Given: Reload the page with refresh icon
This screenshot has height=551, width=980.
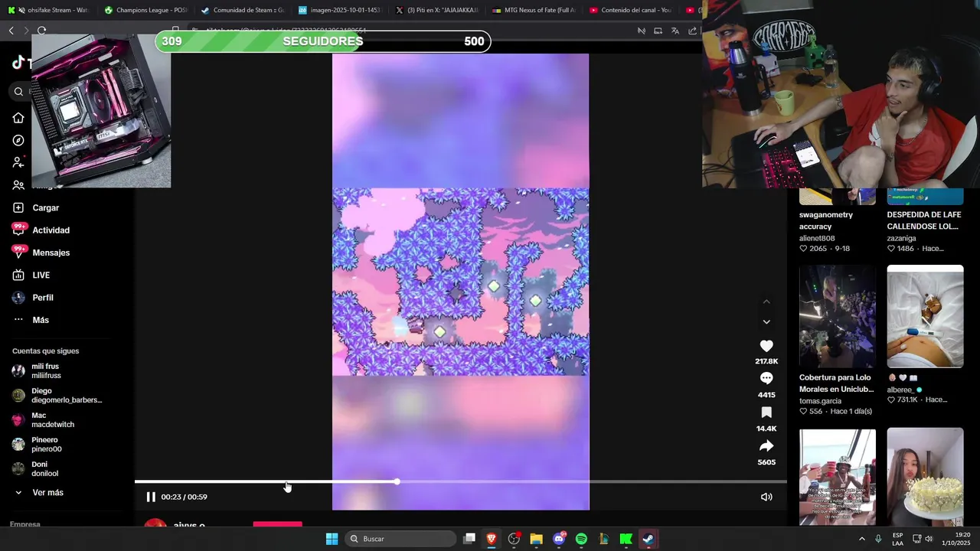Looking at the screenshot, I should [41, 31].
